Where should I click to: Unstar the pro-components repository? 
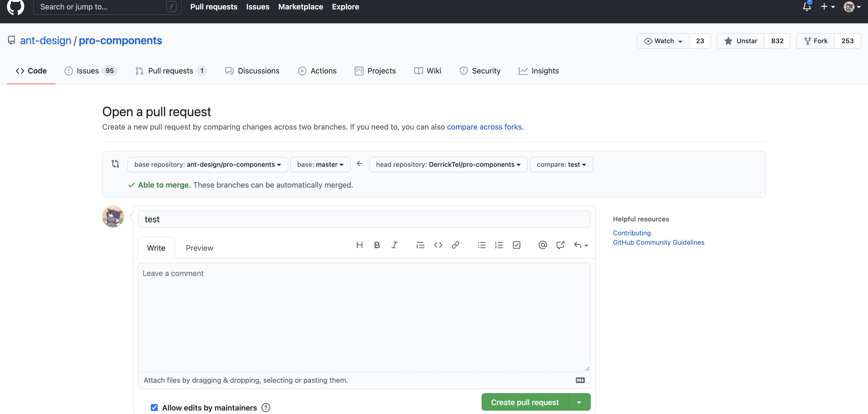pyautogui.click(x=741, y=41)
